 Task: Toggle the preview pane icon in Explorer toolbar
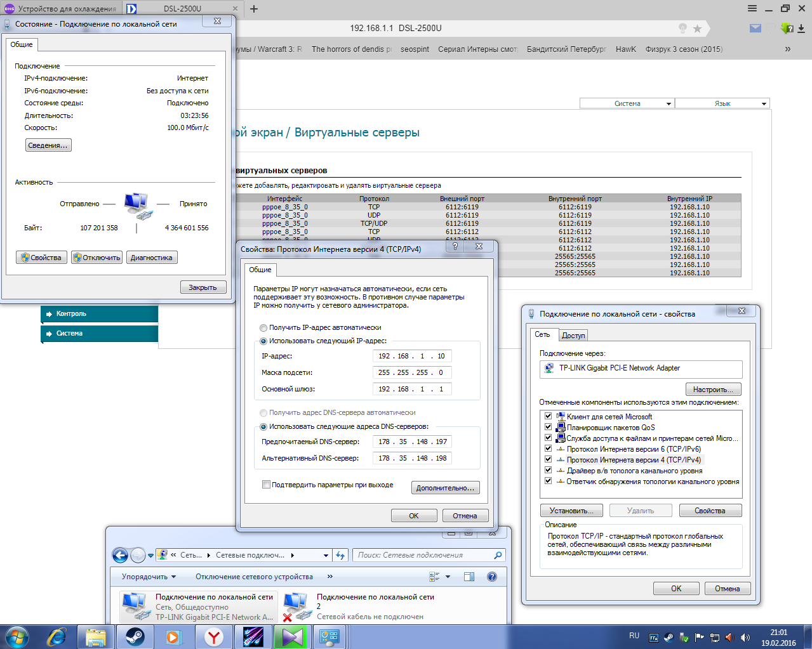(x=469, y=577)
